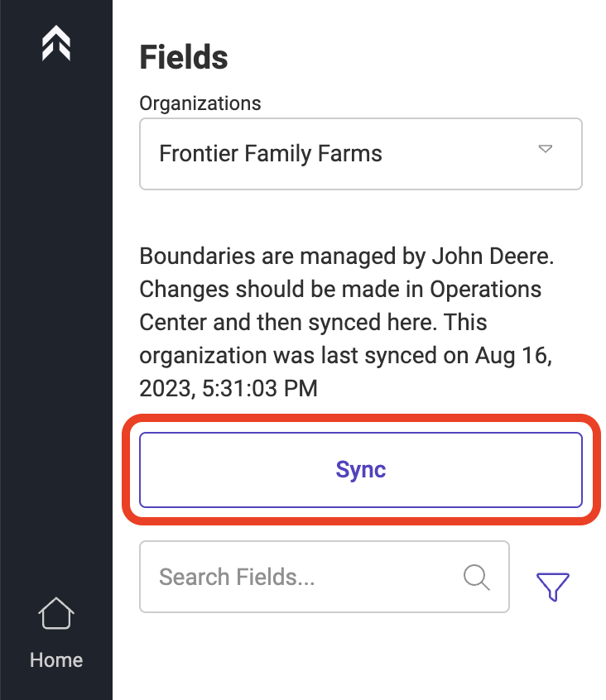This screenshot has width=606, height=700.
Task: Go to Home from the dark sidebar
Action: (56, 633)
